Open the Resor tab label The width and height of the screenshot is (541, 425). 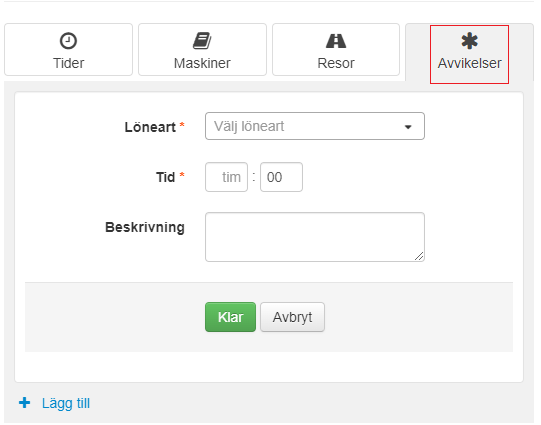click(x=336, y=63)
